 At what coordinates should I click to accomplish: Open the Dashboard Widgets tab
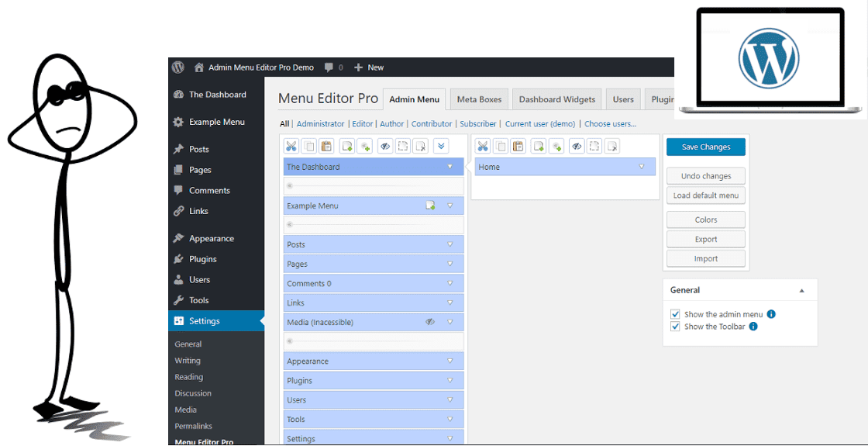557,100
